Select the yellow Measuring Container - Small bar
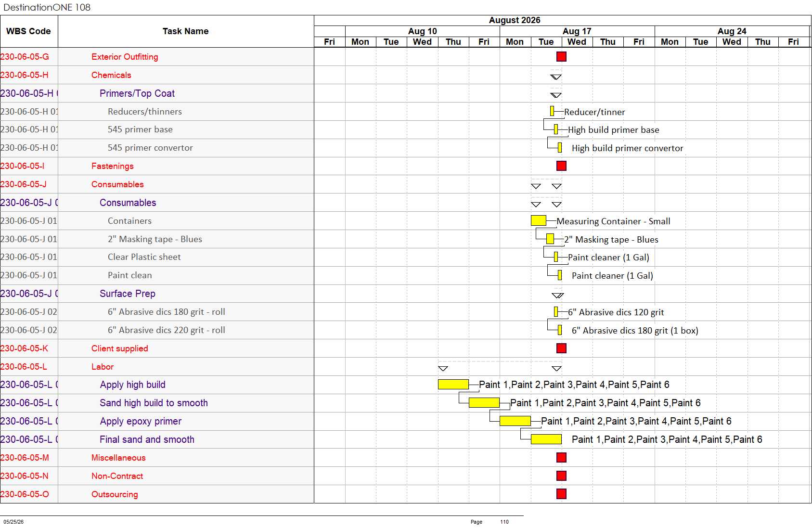 tap(539, 220)
